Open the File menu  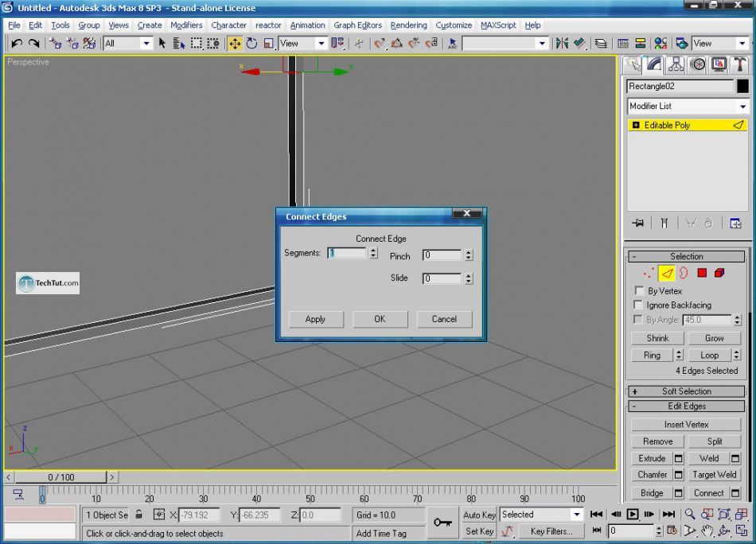pyautogui.click(x=14, y=25)
